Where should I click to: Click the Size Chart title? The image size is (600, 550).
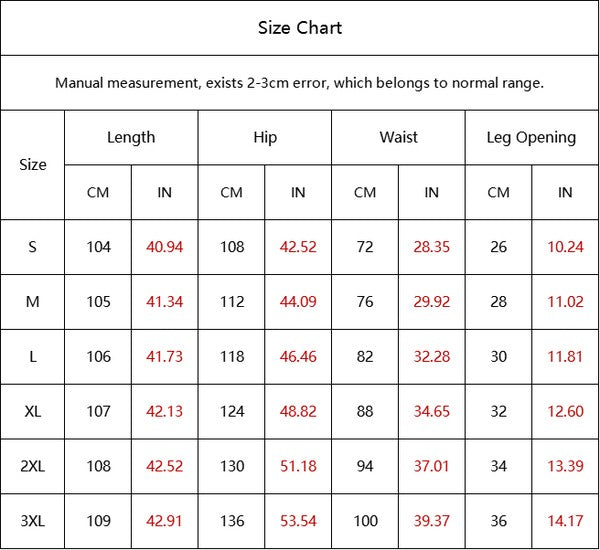pos(300,28)
